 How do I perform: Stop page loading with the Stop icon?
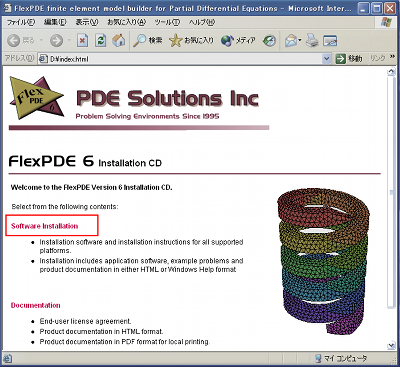pyautogui.click(x=82, y=41)
